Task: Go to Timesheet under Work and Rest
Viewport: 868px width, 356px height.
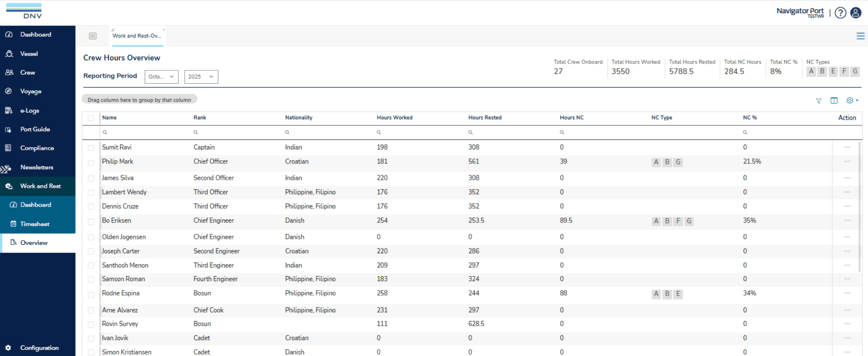Action: (x=34, y=224)
